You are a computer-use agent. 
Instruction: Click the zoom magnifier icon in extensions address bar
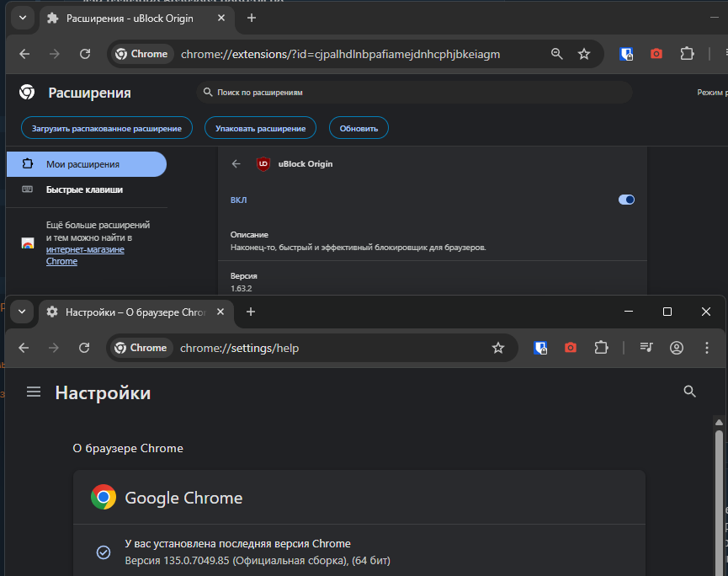(556, 54)
